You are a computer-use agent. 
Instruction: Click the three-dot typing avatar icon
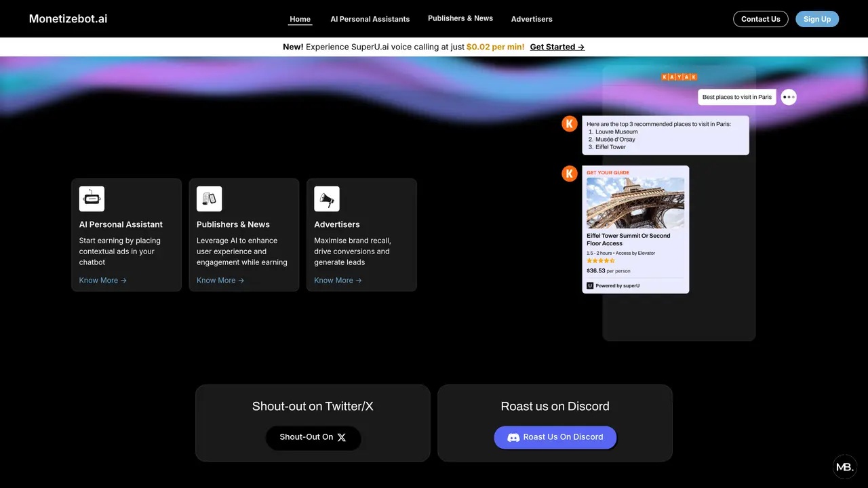pos(788,97)
